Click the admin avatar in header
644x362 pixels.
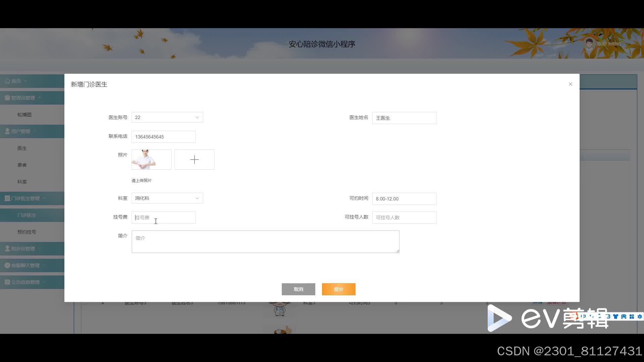pos(589,44)
